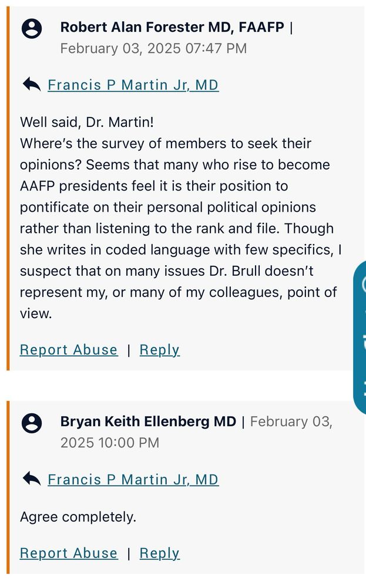Click reply-arrow icon in Ellenberg's comment
The image size is (366, 588).
click(31, 479)
